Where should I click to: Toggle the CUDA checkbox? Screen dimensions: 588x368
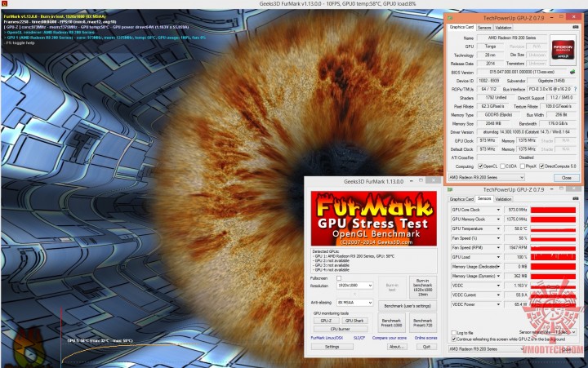tap(502, 166)
